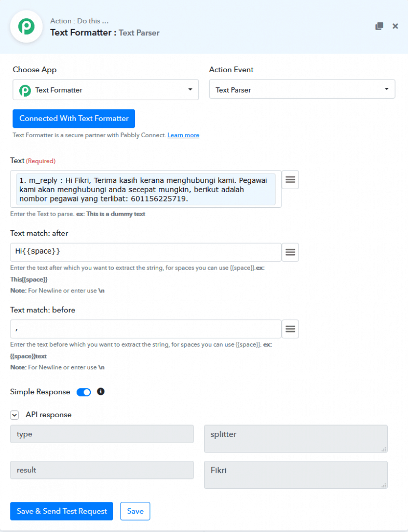Click the Simple Response info icon
The height and width of the screenshot is (532, 408).
pos(101,392)
